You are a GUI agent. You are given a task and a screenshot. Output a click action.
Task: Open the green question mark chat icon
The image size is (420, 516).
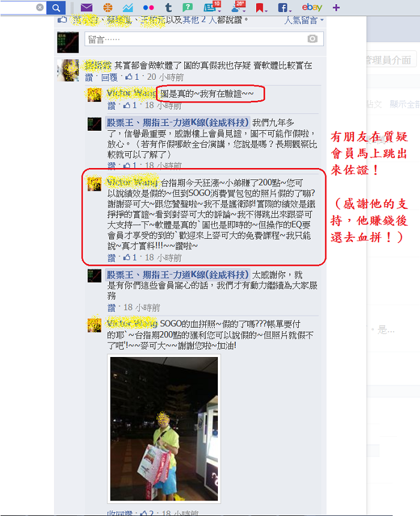click(x=188, y=7)
